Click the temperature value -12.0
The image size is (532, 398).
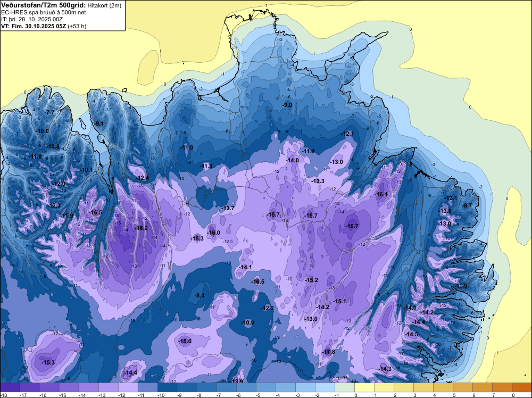[59, 184]
